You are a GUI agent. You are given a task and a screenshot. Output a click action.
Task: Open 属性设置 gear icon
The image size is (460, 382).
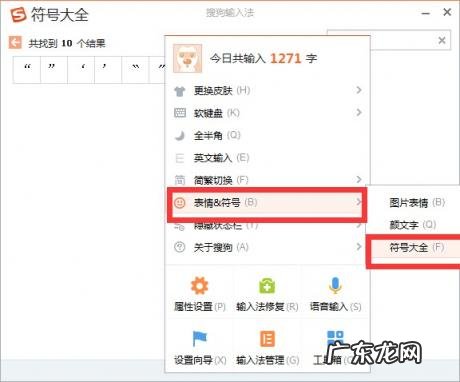(x=199, y=285)
